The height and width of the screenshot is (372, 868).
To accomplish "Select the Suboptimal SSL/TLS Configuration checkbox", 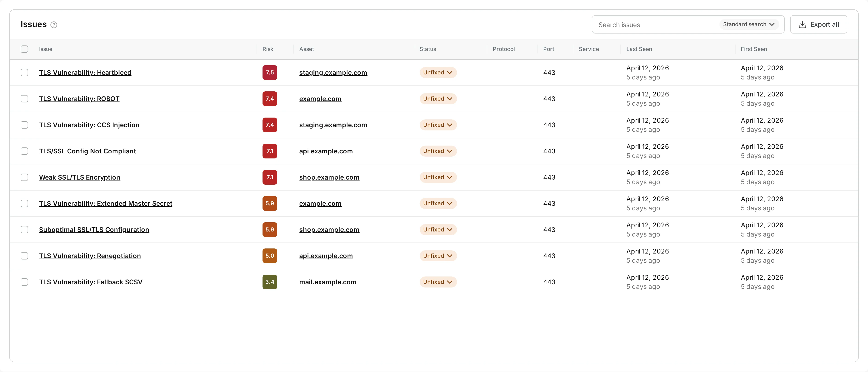I will pos(24,230).
